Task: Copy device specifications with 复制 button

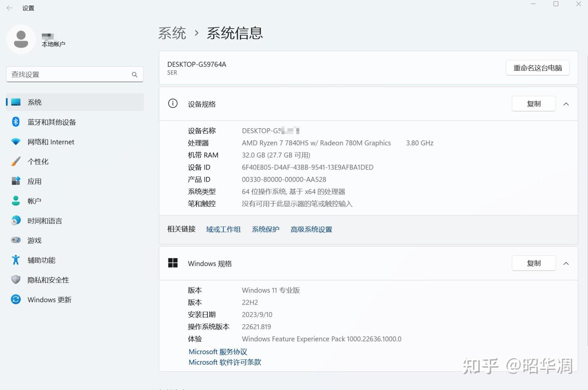Action: click(533, 104)
